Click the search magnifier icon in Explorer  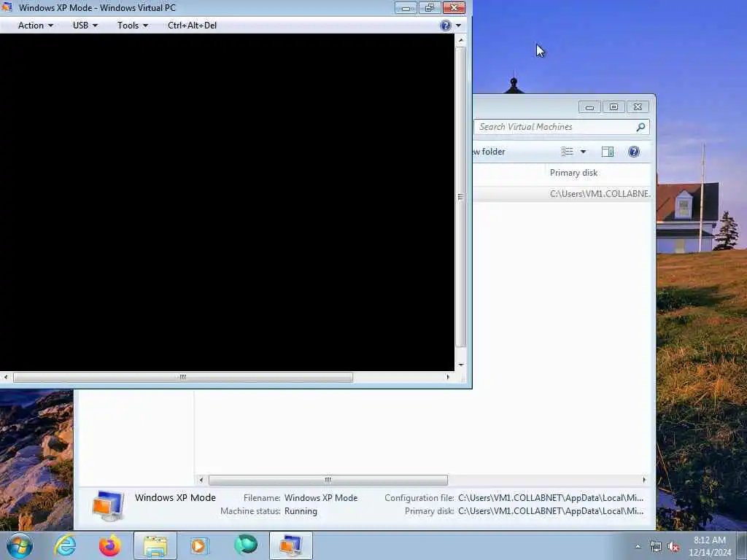640,127
